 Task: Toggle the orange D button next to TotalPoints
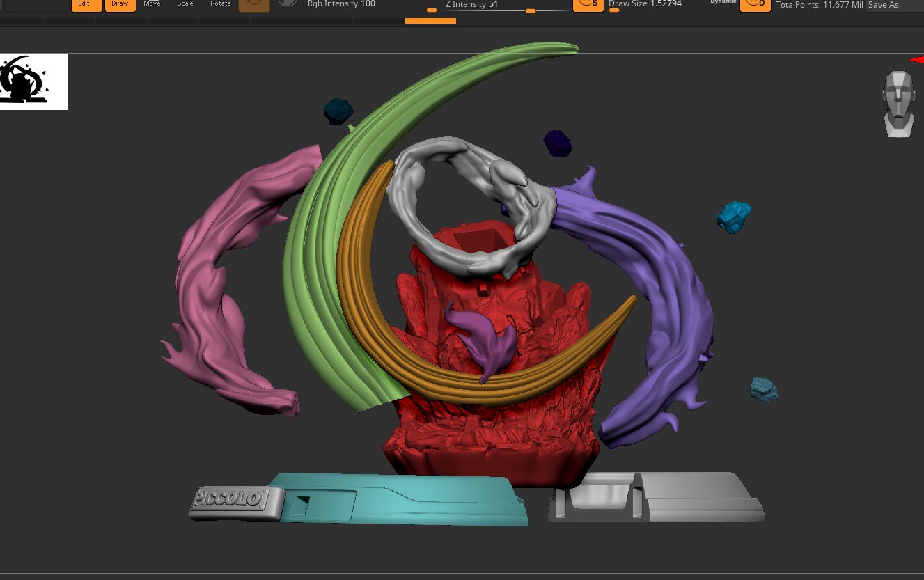point(755,6)
